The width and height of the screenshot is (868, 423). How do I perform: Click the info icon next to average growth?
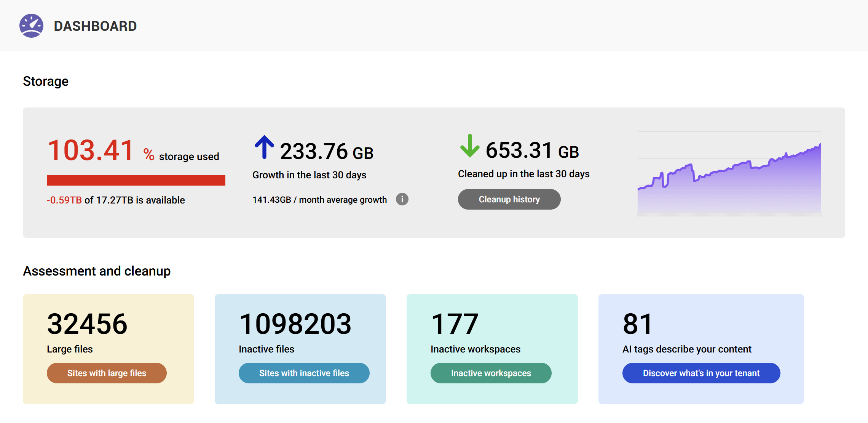coord(402,199)
